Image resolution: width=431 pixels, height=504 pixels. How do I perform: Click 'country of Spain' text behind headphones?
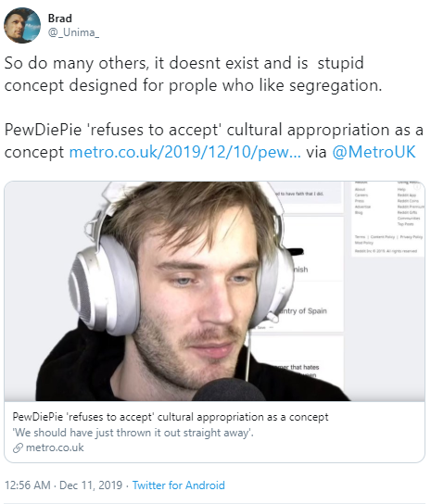[302, 310]
